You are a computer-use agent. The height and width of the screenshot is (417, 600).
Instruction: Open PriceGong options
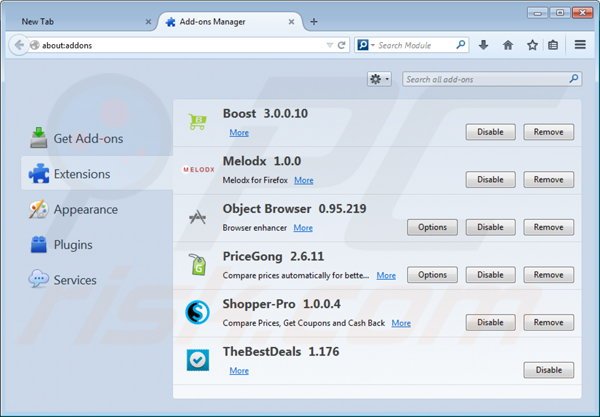(432, 275)
